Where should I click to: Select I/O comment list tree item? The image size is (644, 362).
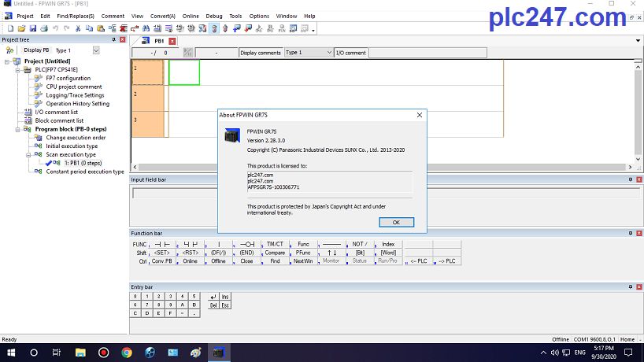(56, 112)
